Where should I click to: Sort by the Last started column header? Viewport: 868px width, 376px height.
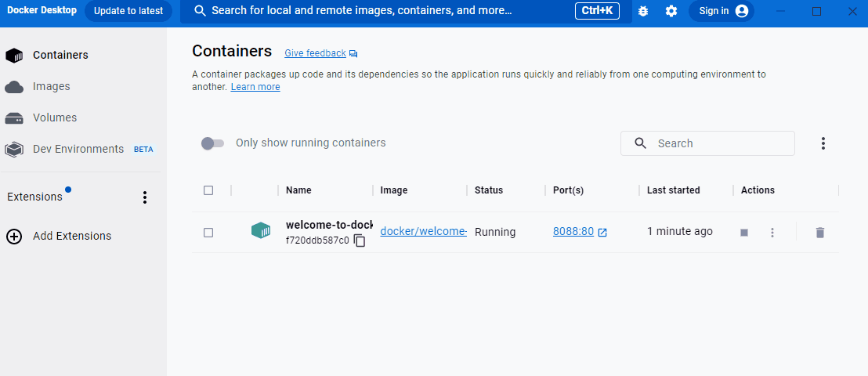tap(674, 190)
